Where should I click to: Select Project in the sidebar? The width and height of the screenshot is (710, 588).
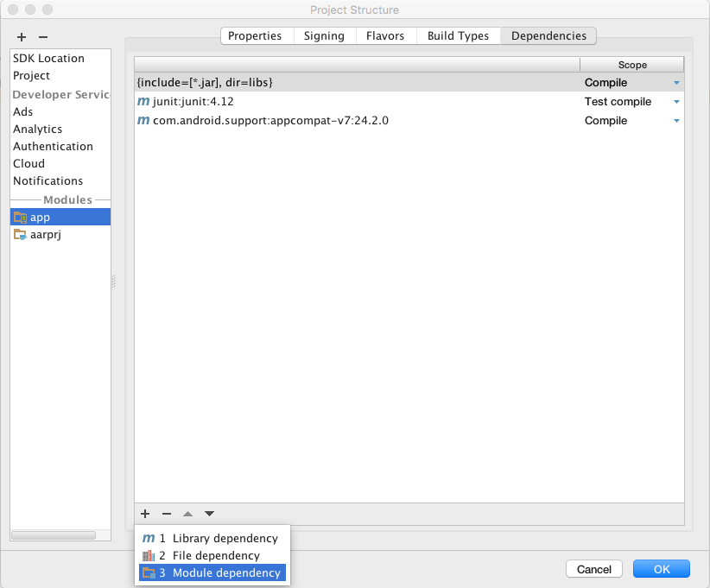click(x=60, y=76)
